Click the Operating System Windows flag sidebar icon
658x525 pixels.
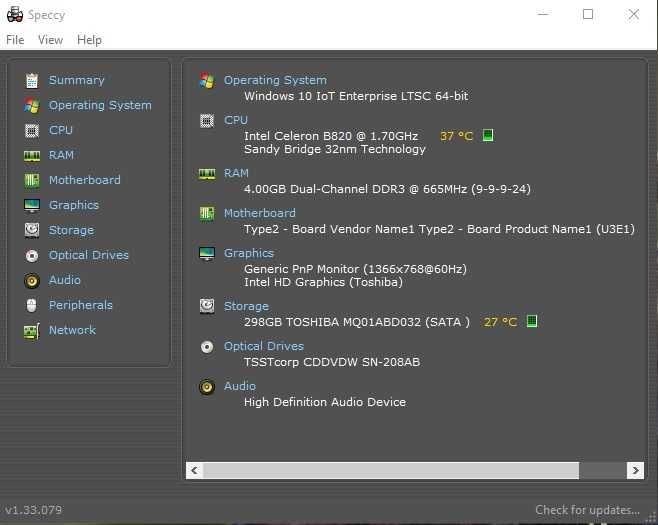tap(32, 105)
